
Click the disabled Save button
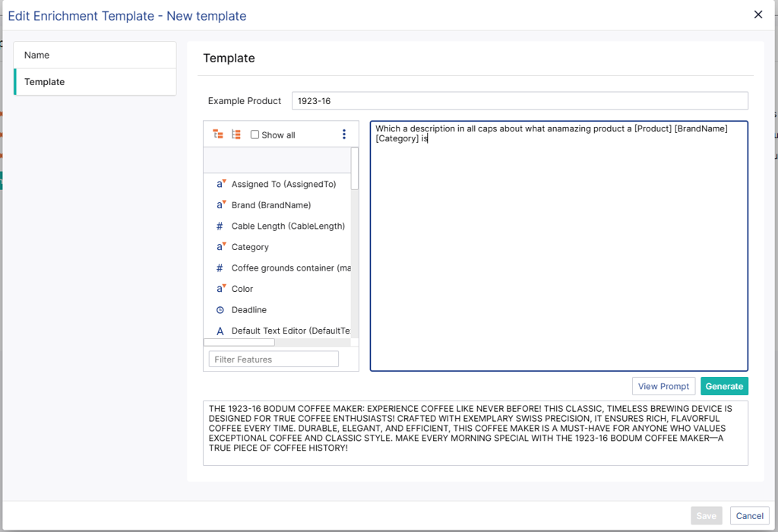tap(706, 515)
